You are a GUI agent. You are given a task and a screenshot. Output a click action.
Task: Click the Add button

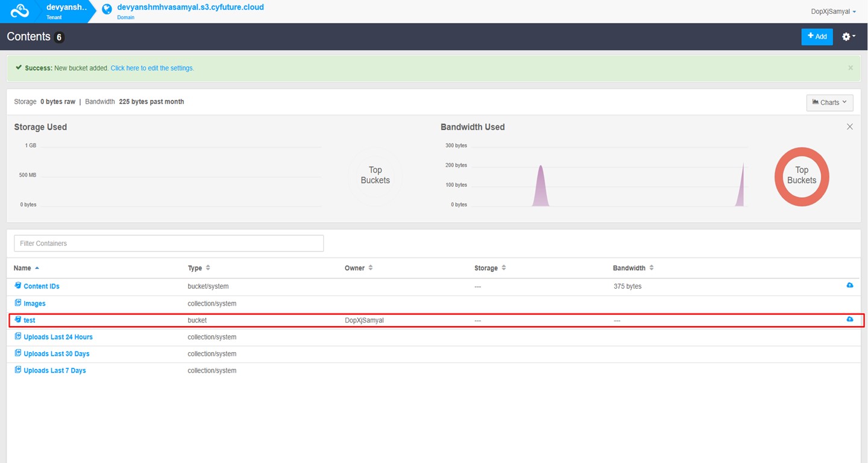817,37
